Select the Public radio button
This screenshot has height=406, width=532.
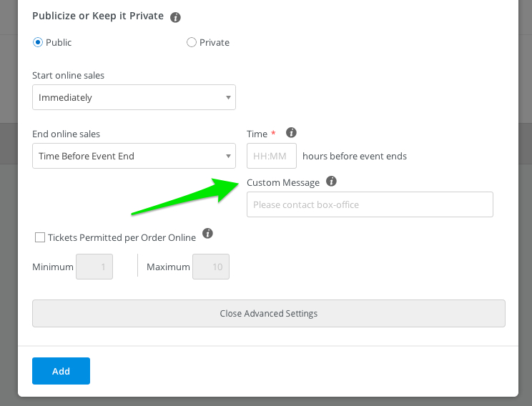38,42
